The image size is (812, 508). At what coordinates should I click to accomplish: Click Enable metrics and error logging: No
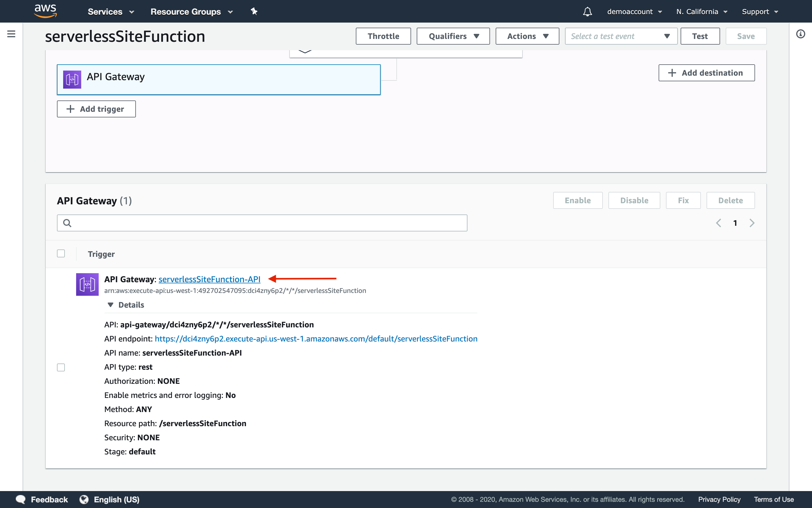170,395
